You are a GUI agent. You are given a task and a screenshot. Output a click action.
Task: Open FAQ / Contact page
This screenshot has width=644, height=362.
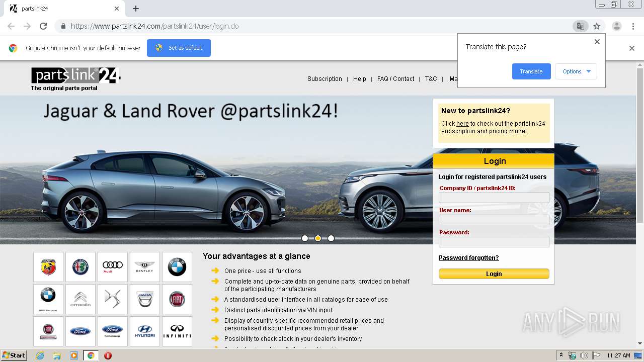pyautogui.click(x=396, y=79)
